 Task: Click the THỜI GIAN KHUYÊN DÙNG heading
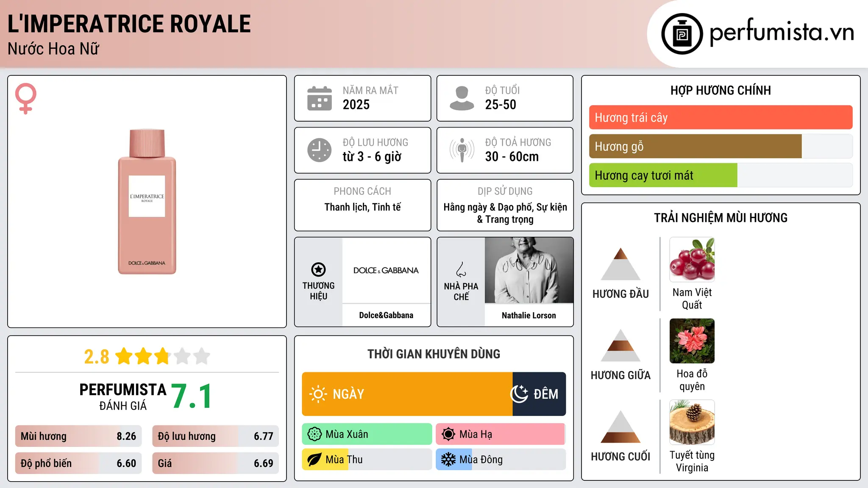434,354
